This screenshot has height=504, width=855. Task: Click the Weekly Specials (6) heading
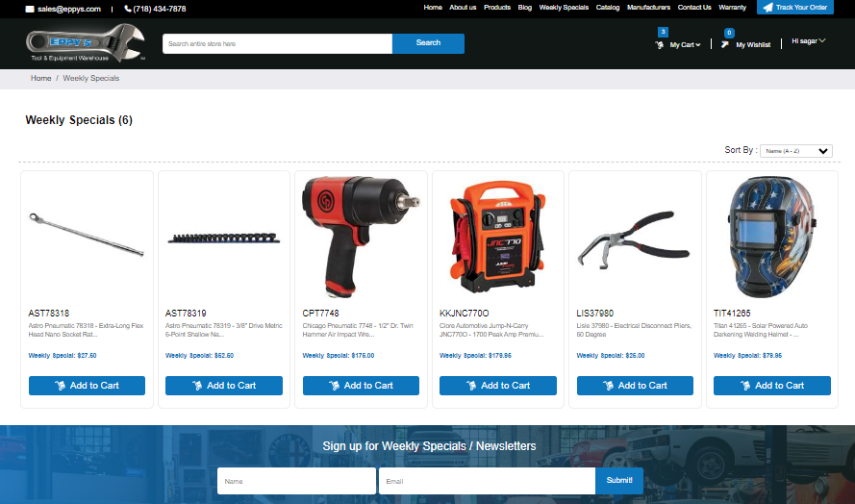point(79,120)
